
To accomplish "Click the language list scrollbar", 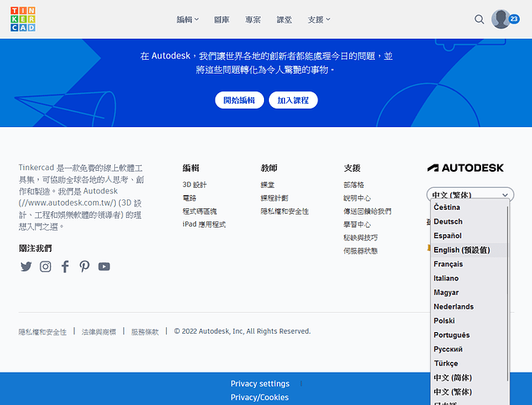I will (x=508, y=292).
